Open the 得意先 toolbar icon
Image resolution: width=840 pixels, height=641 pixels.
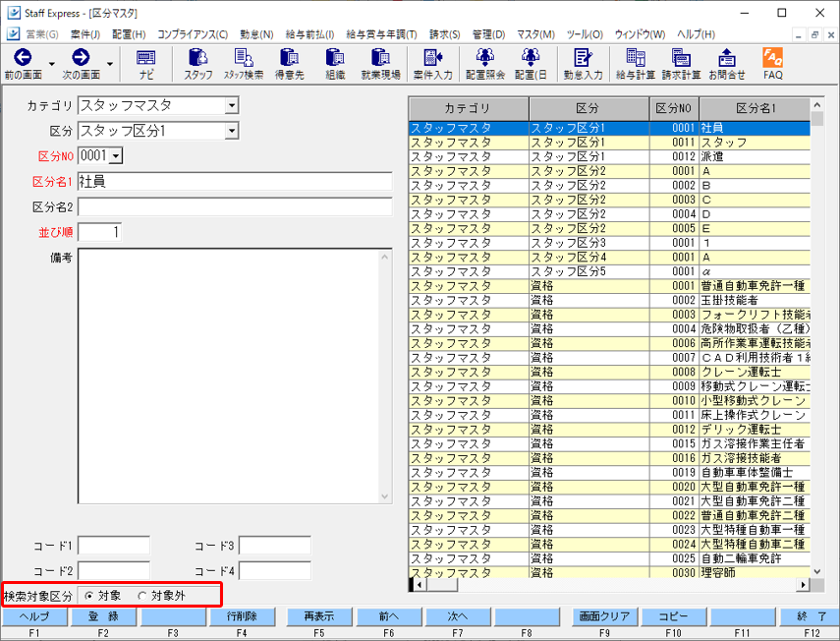coord(290,64)
